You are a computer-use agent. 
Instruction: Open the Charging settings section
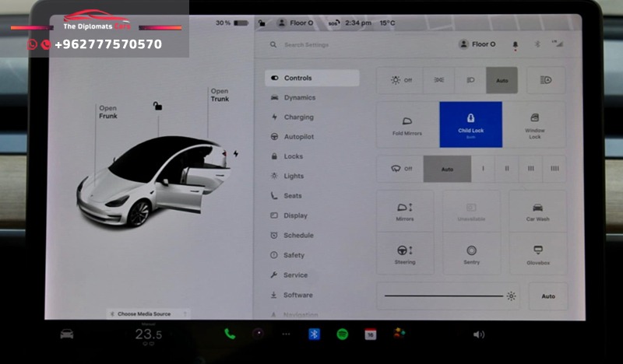coord(298,117)
